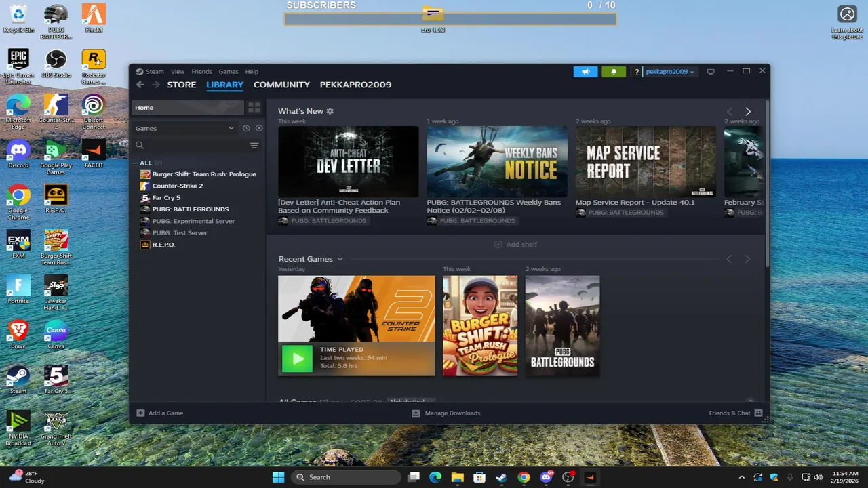Collapse the ALL games category
The image size is (868, 488).
pos(136,163)
